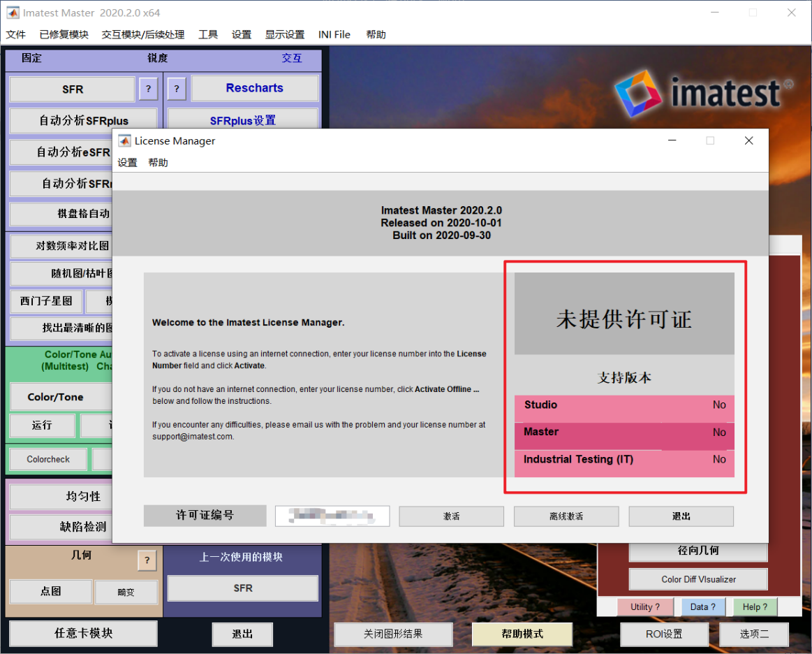This screenshot has width=812, height=654.
Task: Open the main window 设置 menu
Action: click(x=242, y=35)
